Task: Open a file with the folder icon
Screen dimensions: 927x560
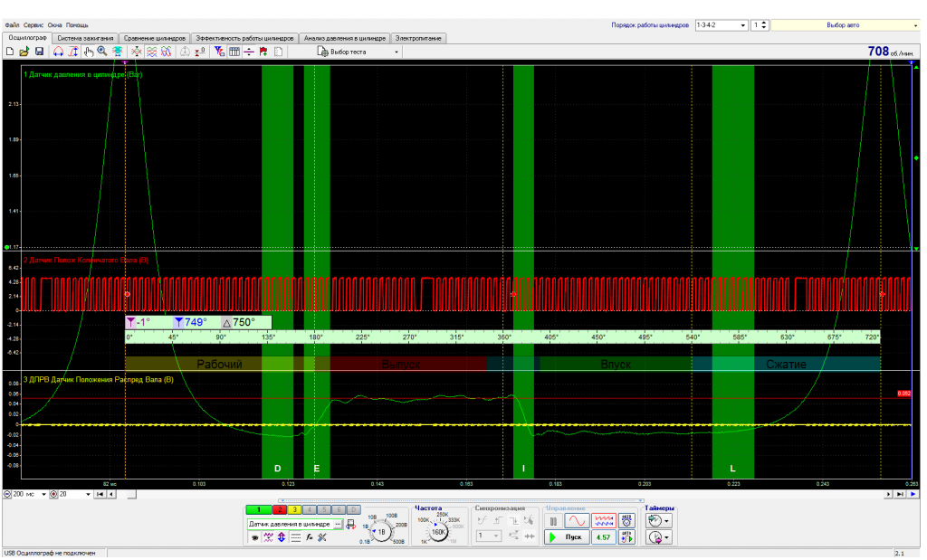Action: (24, 52)
